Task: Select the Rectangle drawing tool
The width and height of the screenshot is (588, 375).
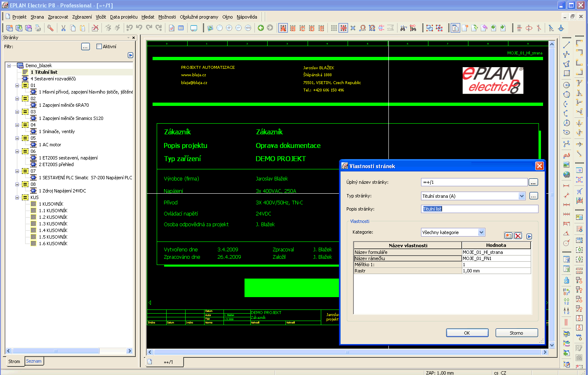Action: (x=567, y=73)
